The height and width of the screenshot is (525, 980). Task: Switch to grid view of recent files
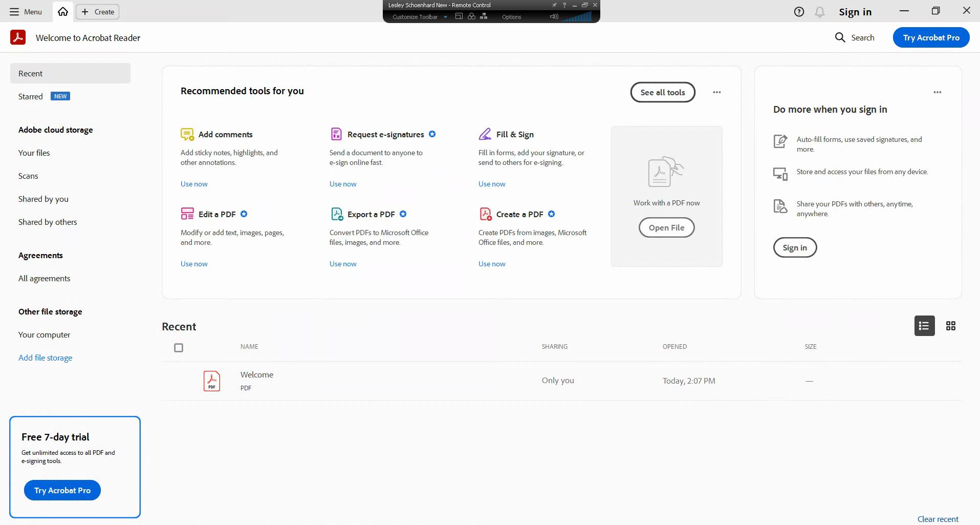click(951, 326)
